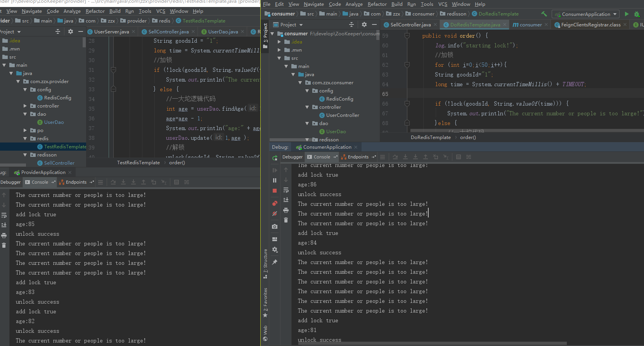
Task: Open debugger settings gear in consumer window
Action: tap(275, 250)
